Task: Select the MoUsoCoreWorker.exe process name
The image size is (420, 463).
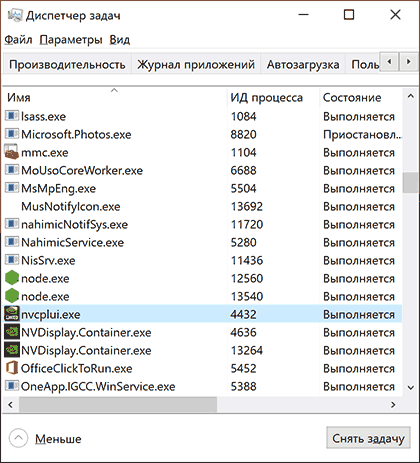Action: tap(82, 170)
